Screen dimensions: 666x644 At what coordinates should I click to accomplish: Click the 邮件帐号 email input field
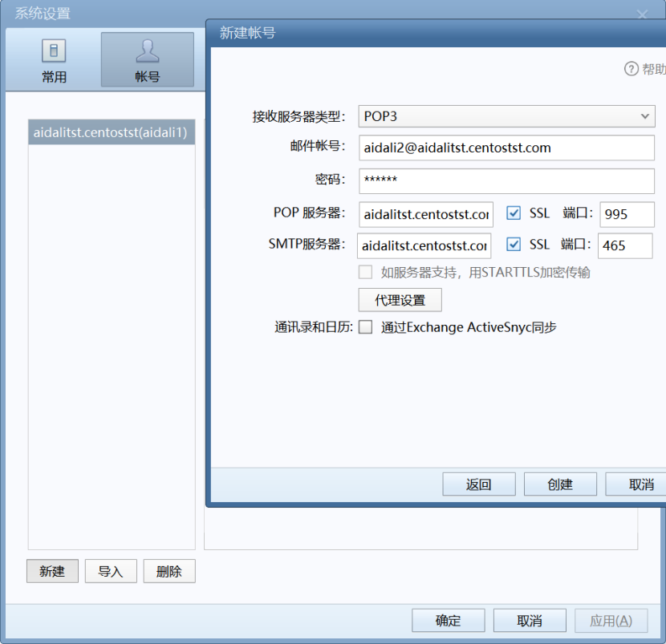[x=506, y=148]
